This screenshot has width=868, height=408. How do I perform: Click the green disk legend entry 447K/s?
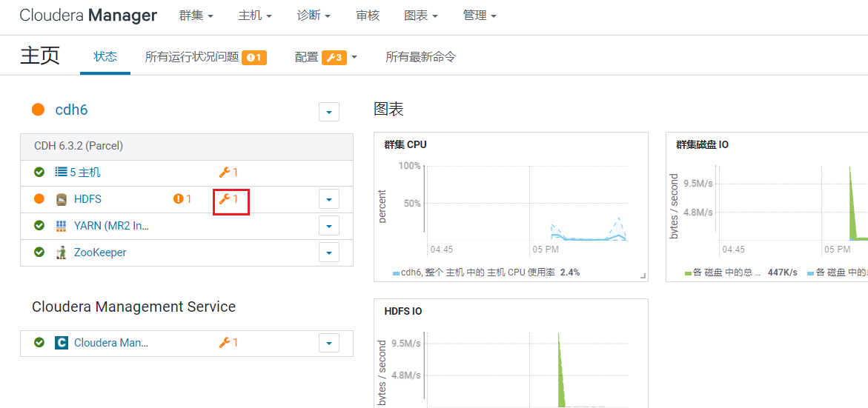pyautogui.click(x=741, y=272)
